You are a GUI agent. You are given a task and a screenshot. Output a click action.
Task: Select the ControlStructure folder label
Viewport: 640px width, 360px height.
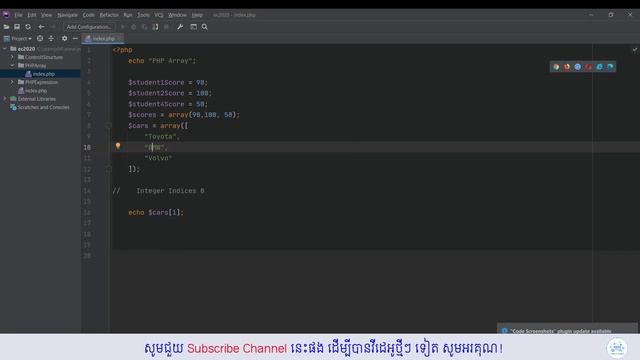(x=44, y=57)
